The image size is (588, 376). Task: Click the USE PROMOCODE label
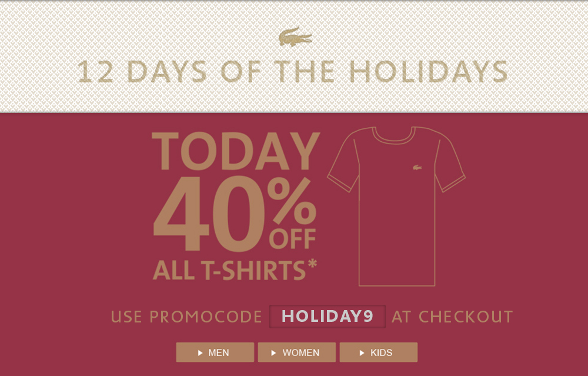186,317
